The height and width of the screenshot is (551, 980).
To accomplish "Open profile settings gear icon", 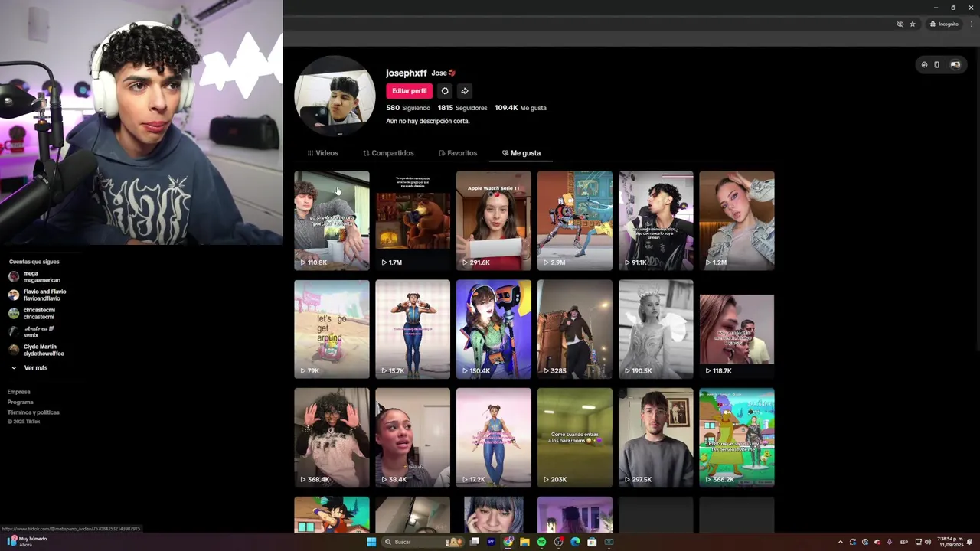I will (x=445, y=91).
